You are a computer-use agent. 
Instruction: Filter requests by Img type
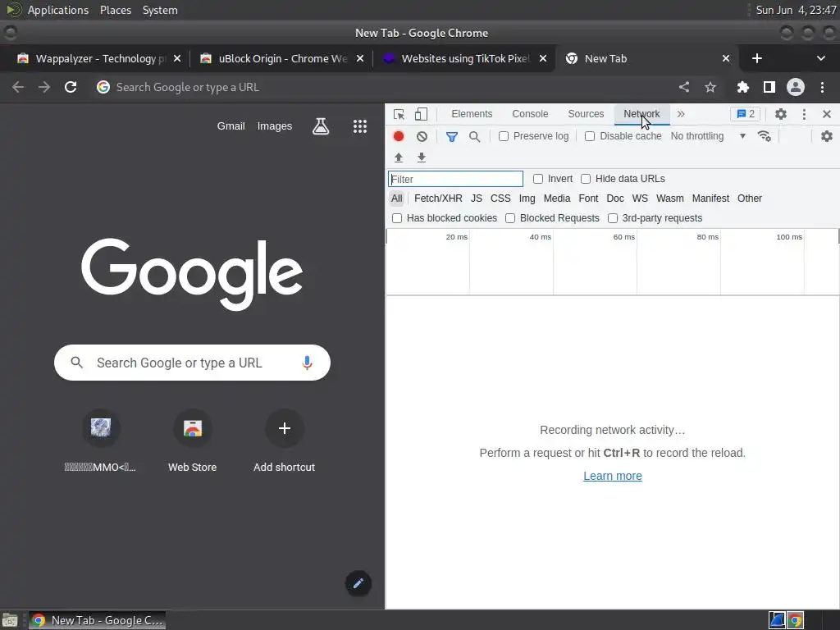coord(527,199)
